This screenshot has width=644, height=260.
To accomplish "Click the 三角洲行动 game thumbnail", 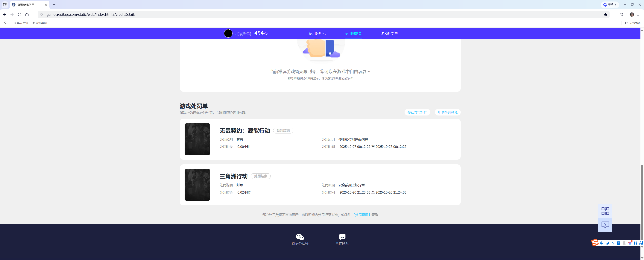I will (197, 185).
